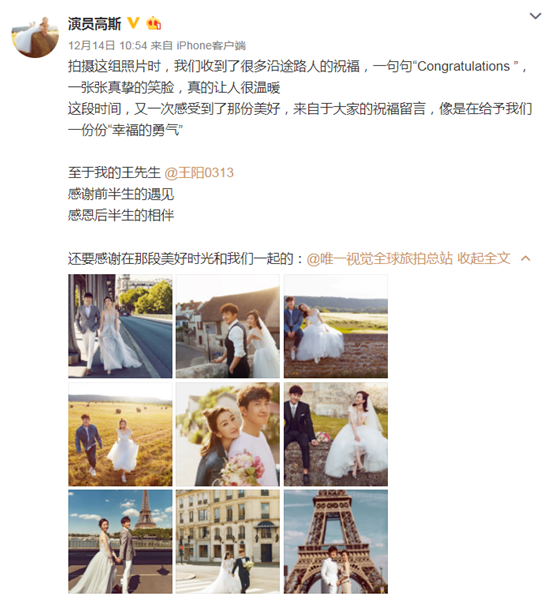Click the crown membership badge icon

coord(154,24)
